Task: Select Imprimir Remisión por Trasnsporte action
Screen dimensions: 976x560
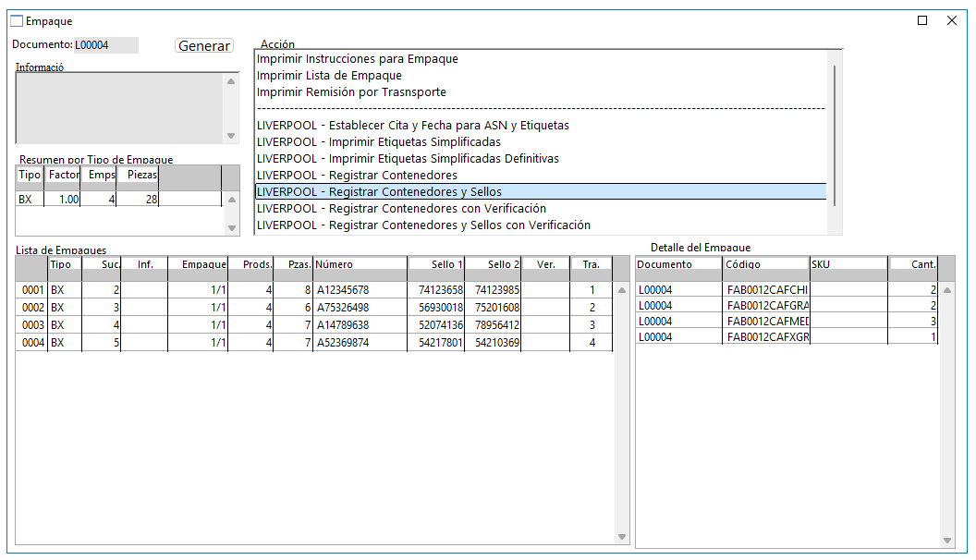Action: pos(352,92)
